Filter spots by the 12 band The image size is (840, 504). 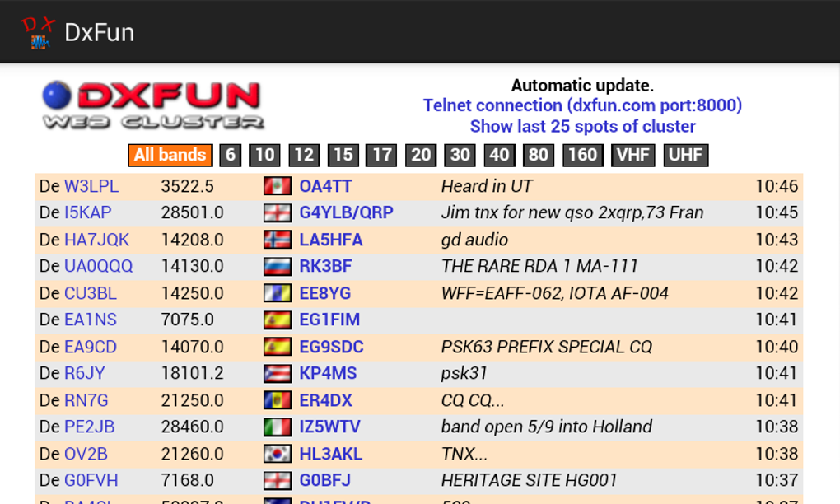pyautogui.click(x=304, y=156)
